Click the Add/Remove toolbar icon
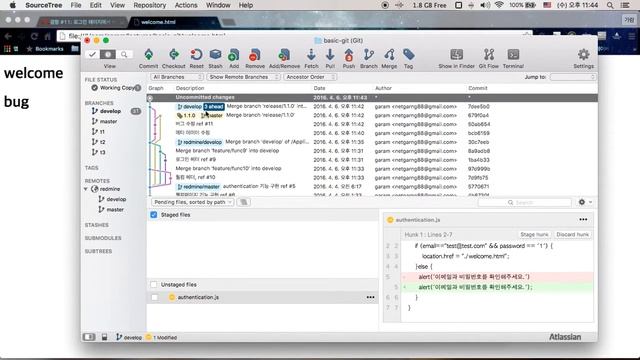The width and height of the screenshot is (640, 360). pos(284,55)
